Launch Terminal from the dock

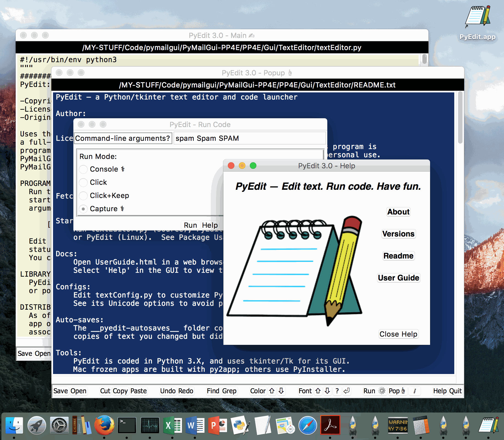[127, 425]
